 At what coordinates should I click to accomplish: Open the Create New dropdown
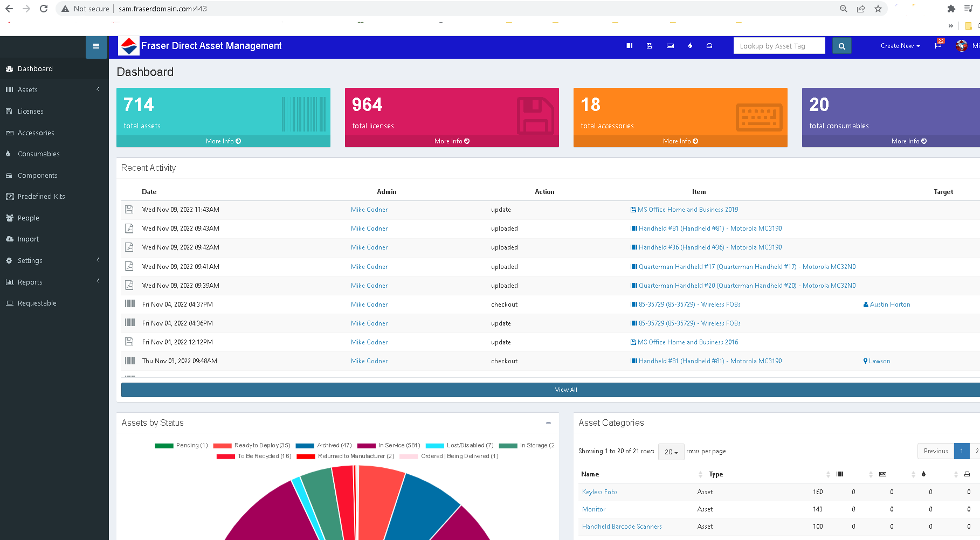coord(899,46)
